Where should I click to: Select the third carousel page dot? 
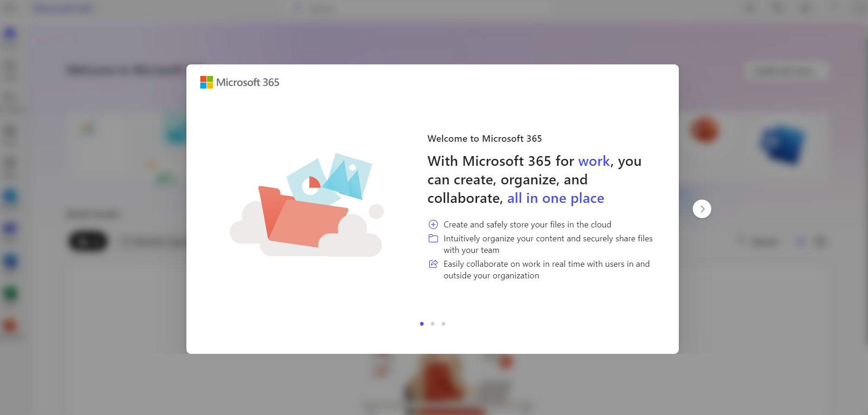[x=443, y=324]
